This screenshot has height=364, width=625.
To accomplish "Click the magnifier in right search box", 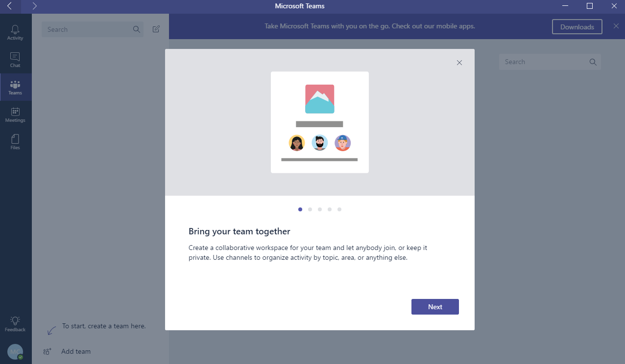I will (593, 62).
